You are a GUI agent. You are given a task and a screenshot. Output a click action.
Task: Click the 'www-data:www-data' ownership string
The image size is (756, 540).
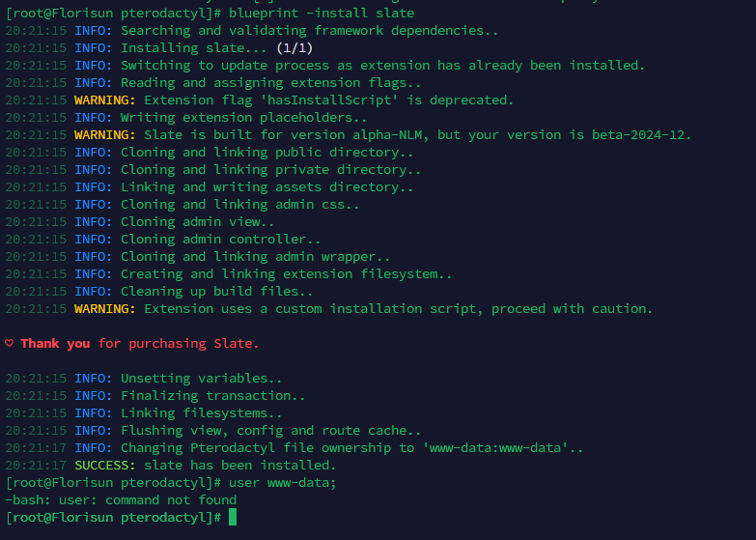click(495, 448)
